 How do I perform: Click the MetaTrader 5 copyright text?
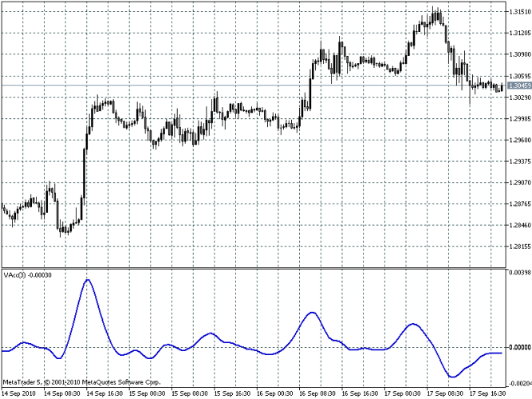tap(81, 382)
